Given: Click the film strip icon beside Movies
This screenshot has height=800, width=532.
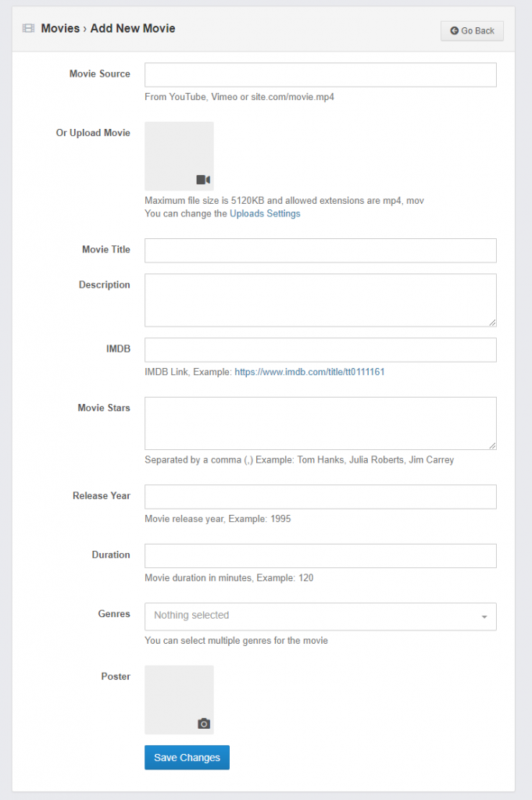Looking at the screenshot, I should [x=29, y=28].
